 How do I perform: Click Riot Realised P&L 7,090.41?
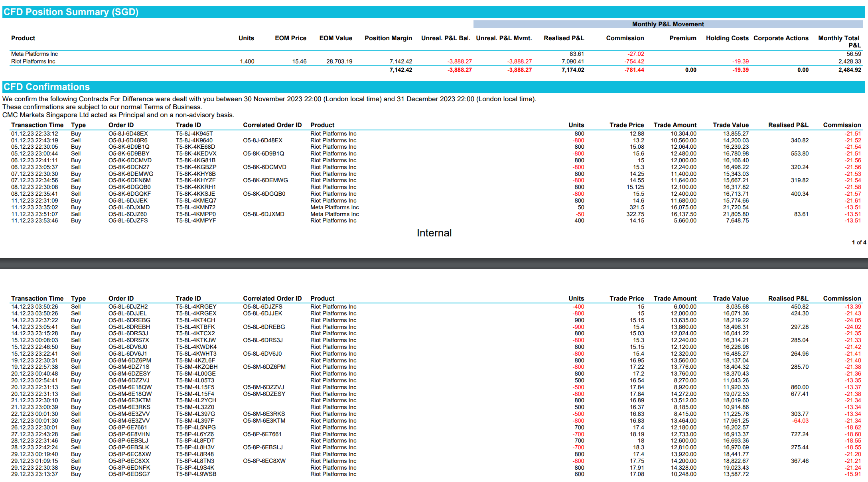573,61
